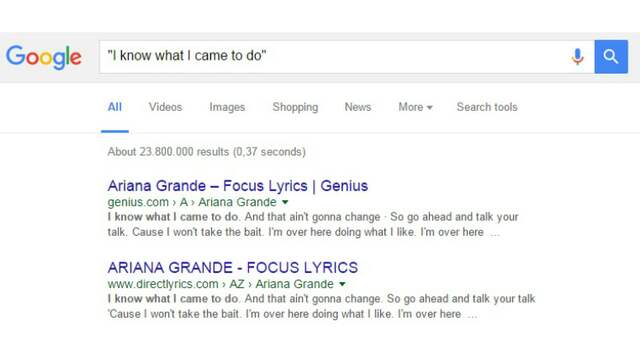Click the microphone voice search icon
Image resolution: width=640 pixels, height=360 pixels.
pyautogui.click(x=577, y=57)
